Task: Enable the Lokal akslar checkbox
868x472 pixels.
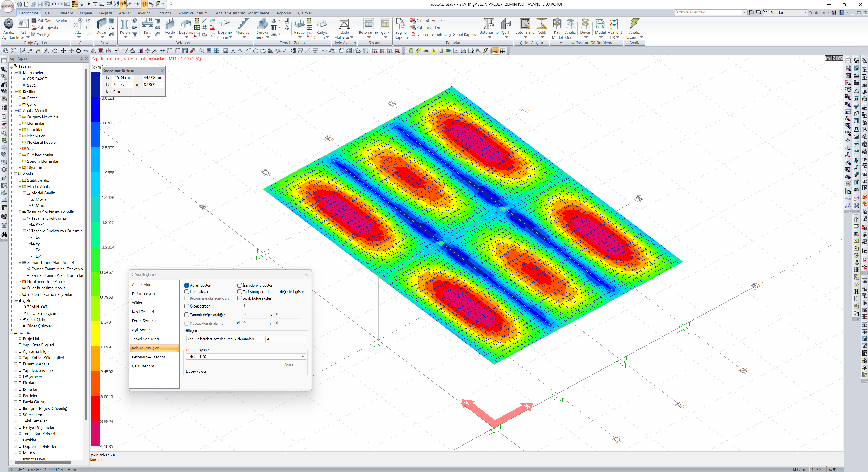Action: click(187, 292)
